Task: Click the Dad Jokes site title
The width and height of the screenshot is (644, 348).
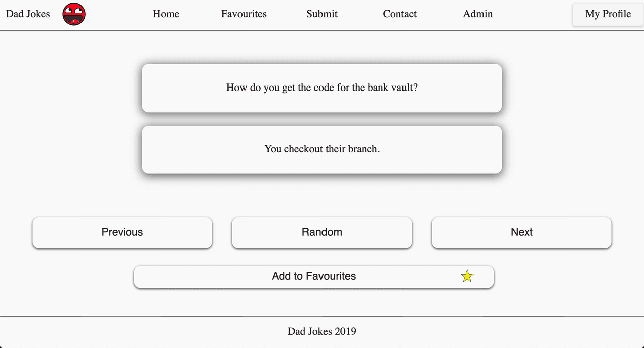Action: coord(28,14)
